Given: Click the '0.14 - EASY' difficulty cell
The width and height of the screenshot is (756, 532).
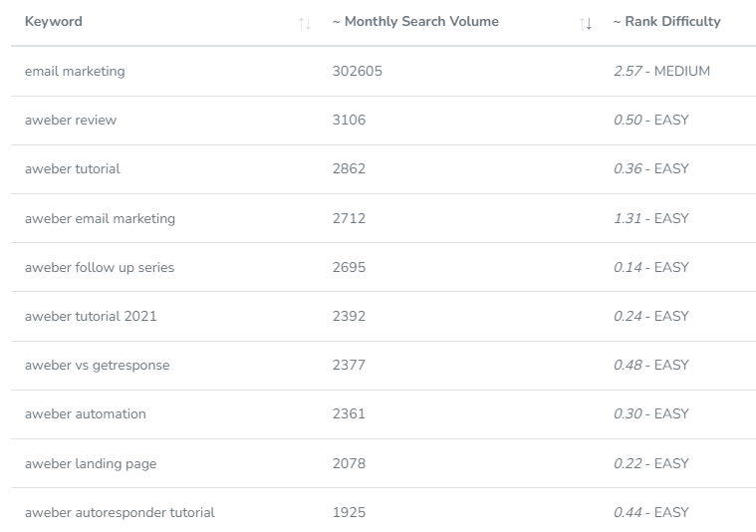Looking at the screenshot, I should click(x=650, y=267).
